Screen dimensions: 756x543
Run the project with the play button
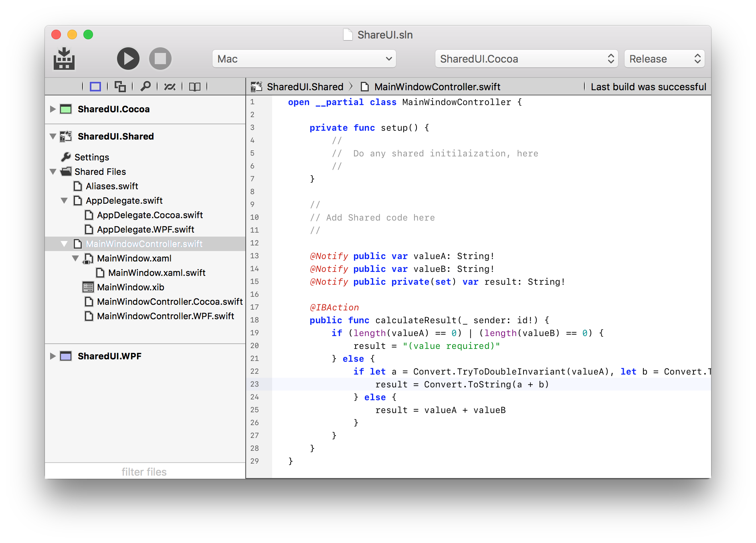pyautogui.click(x=128, y=59)
